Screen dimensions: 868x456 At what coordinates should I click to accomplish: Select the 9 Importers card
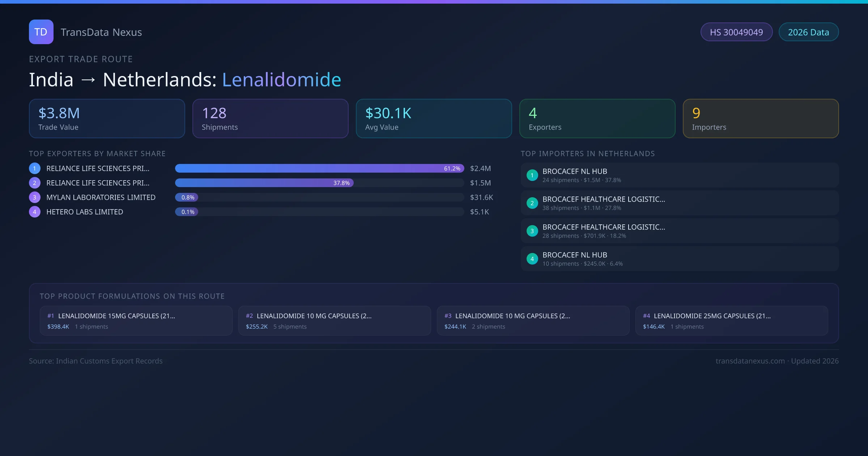(x=761, y=119)
